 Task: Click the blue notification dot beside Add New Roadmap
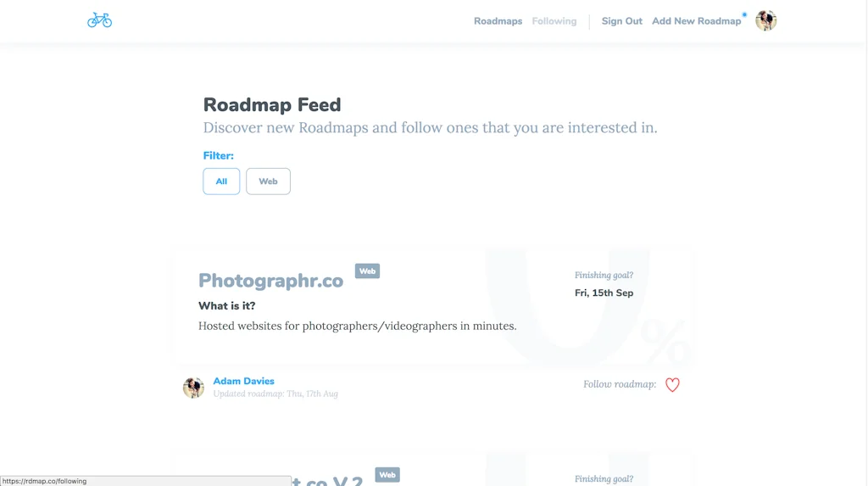coord(744,15)
